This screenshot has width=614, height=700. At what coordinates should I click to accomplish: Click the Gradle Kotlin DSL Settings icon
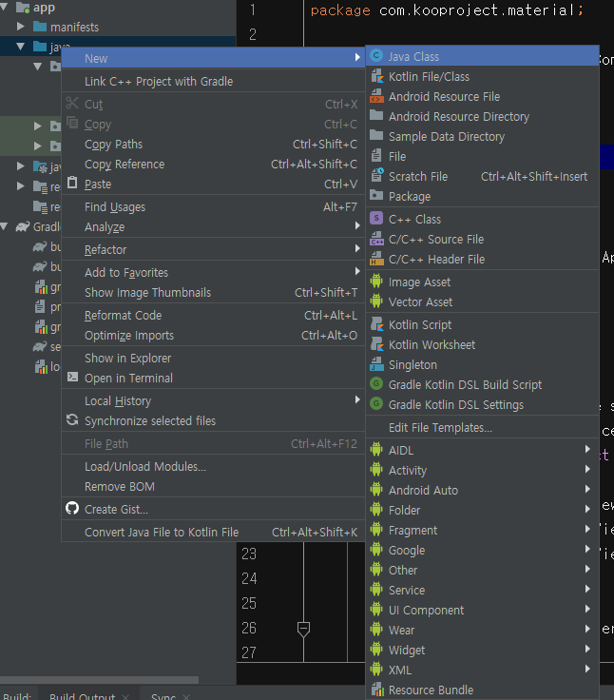(x=376, y=404)
